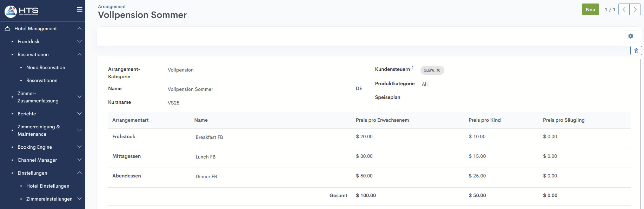644x209 pixels.
Task: Click the HTS logo
Action: [22, 11]
